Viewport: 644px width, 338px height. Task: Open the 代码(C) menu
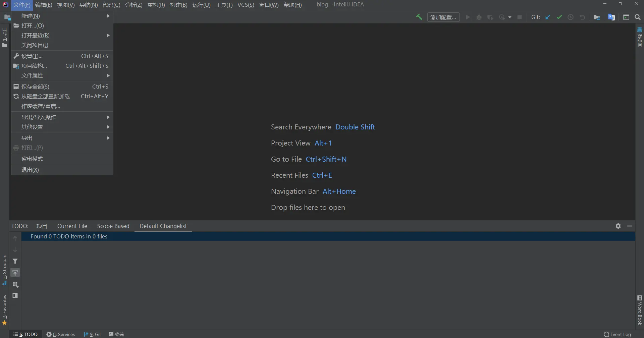[x=111, y=5]
